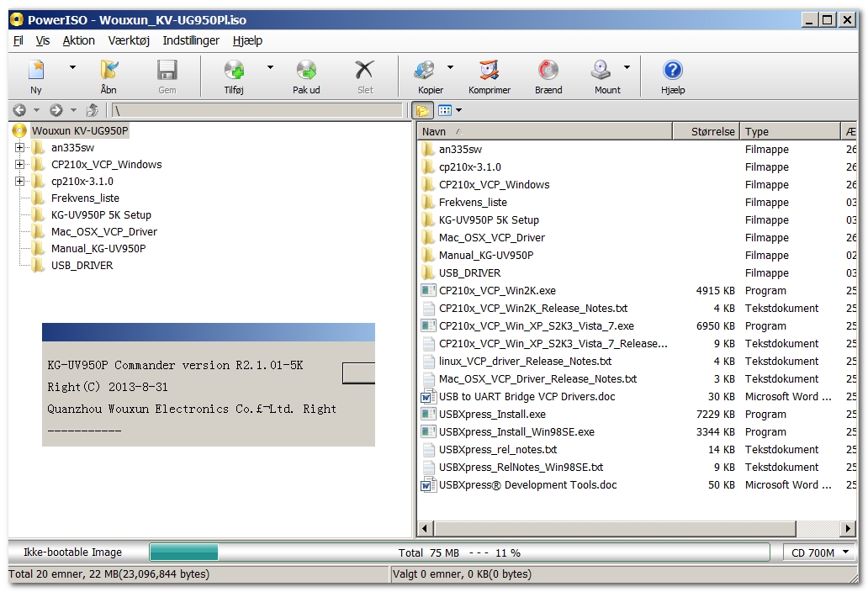Click the Ny (new image) toolbar icon
Screen dimensions: 868x592
click(36, 71)
